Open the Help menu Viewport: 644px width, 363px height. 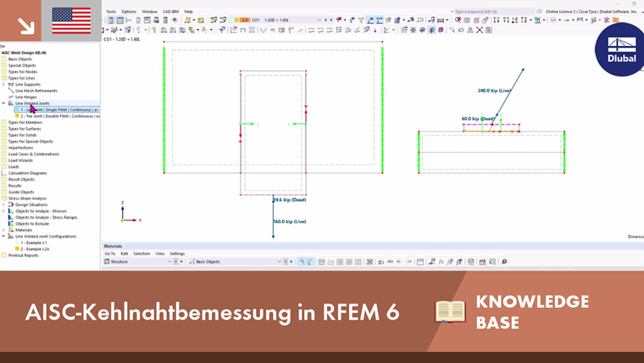tap(188, 12)
